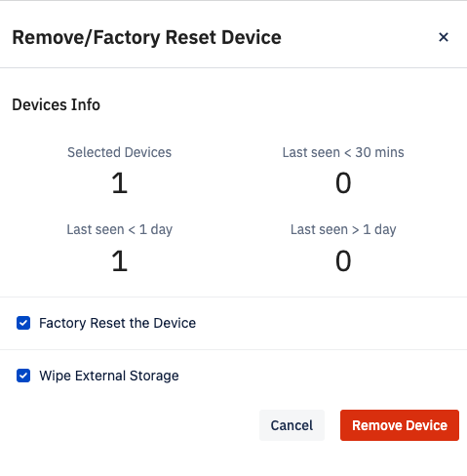The height and width of the screenshot is (476, 467).
Task: Click the Remove/Factory Reset Device title
Action: (146, 37)
